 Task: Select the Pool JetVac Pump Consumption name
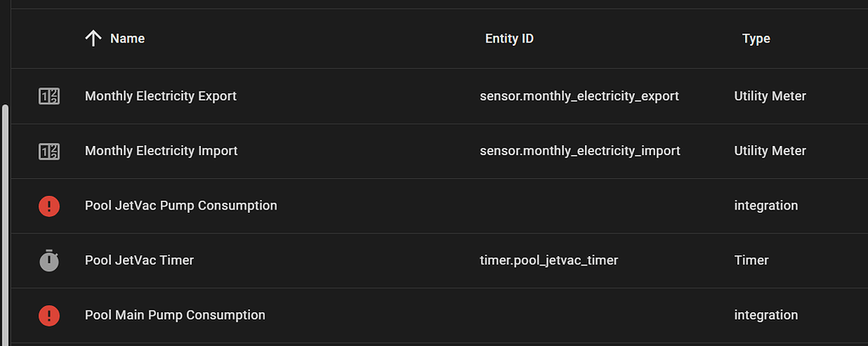tap(181, 206)
